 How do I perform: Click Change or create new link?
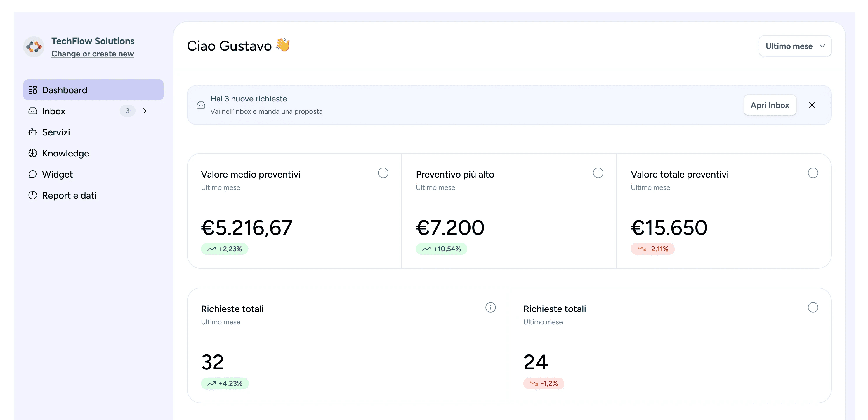coord(93,54)
